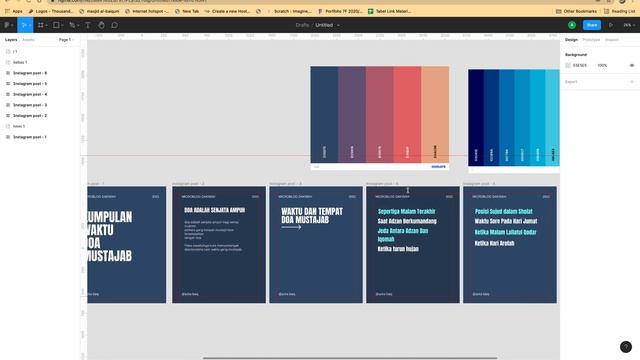This screenshot has height=360, width=640.
Task: Click the darkest navy stripe in blue palette
Action: pyautogui.click(x=476, y=118)
